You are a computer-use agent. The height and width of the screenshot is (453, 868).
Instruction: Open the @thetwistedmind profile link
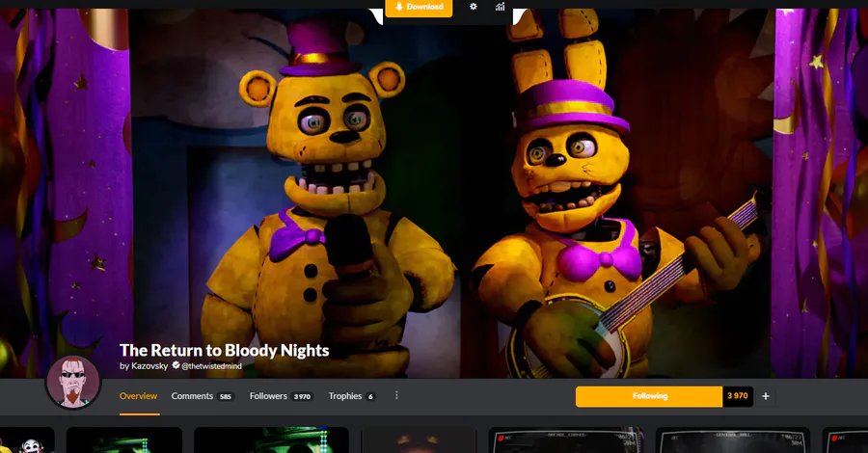(x=211, y=366)
